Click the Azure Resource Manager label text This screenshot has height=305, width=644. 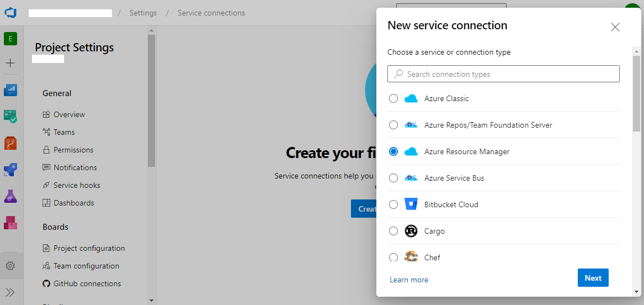tap(467, 152)
